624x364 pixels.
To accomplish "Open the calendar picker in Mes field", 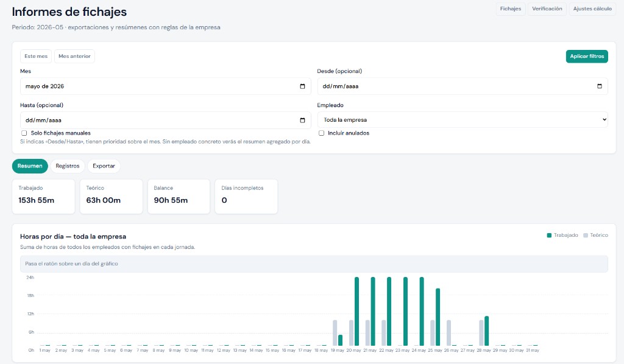I will pos(302,86).
